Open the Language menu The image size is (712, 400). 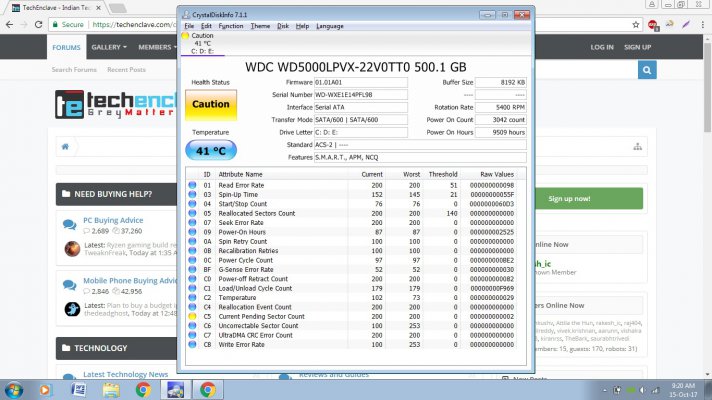coord(330,26)
